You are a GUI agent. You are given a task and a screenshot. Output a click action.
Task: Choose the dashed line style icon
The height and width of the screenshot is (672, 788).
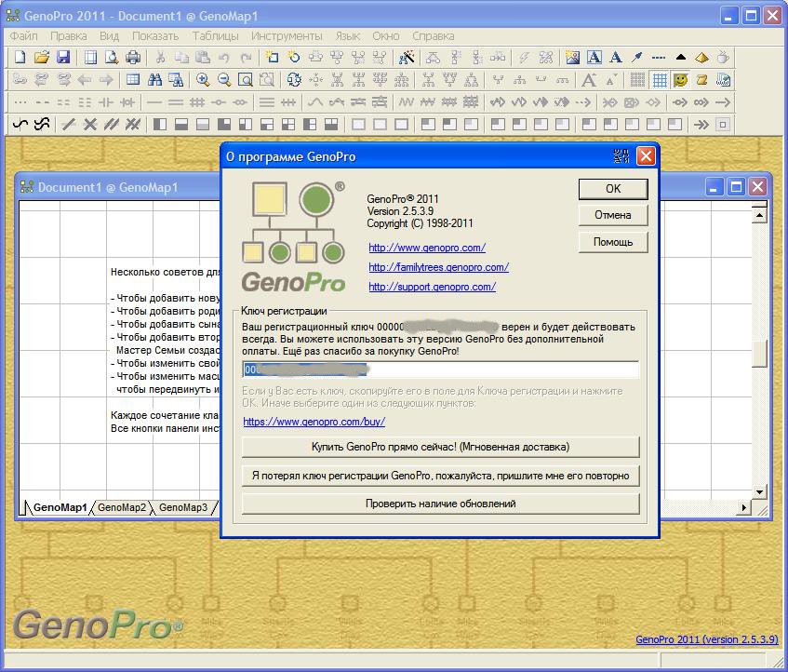[x=659, y=58]
